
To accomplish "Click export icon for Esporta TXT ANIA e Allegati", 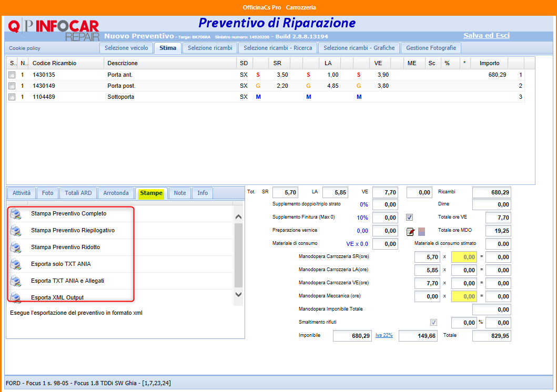I will [16, 281].
